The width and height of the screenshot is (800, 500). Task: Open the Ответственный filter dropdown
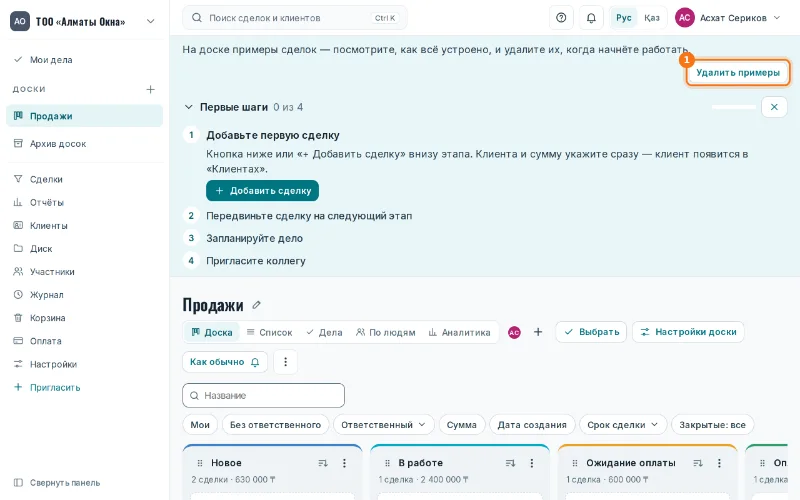point(384,424)
